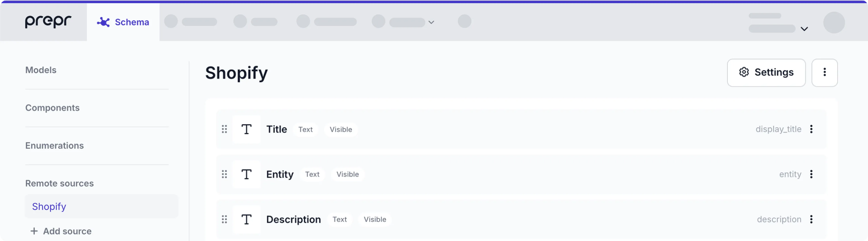The image size is (868, 241).
Task: Grab the drag handle for Entity field
Action: click(224, 174)
